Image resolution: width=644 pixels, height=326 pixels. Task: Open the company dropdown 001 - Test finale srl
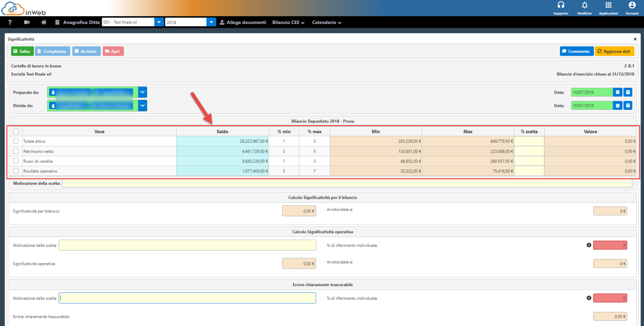coord(159,22)
